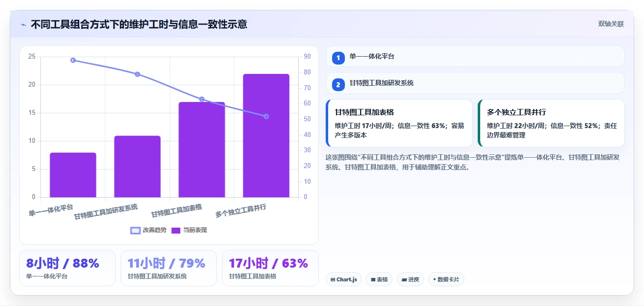Click the 8小时 / 88% stat card

[x=67, y=268]
